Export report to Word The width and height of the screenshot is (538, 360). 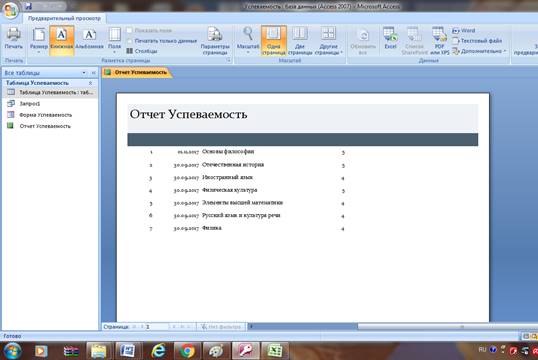pyautogui.click(x=464, y=31)
